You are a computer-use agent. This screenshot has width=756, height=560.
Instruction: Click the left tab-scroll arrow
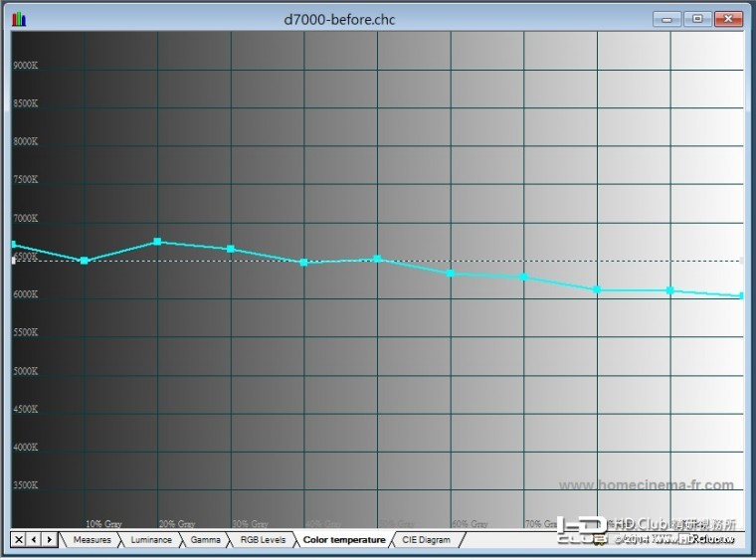point(34,539)
